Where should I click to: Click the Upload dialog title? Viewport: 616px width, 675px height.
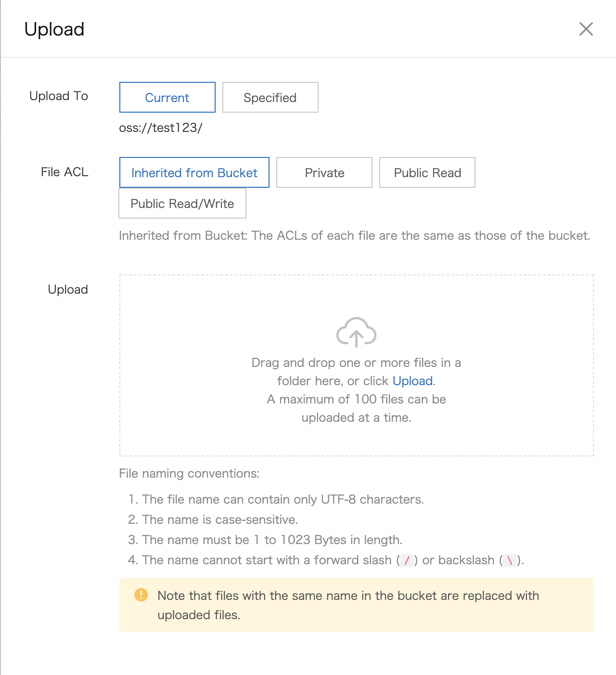pos(54,29)
